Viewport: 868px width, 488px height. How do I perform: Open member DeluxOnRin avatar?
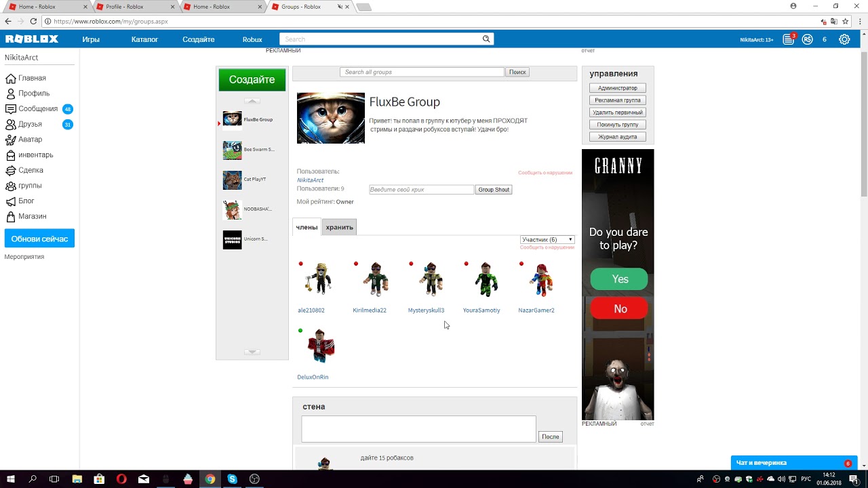pyautogui.click(x=319, y=346)
